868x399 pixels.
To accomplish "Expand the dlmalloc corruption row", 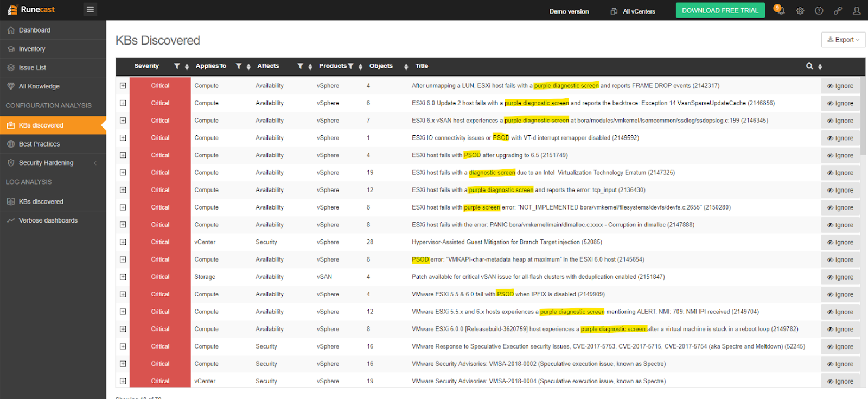I will 123,225.
